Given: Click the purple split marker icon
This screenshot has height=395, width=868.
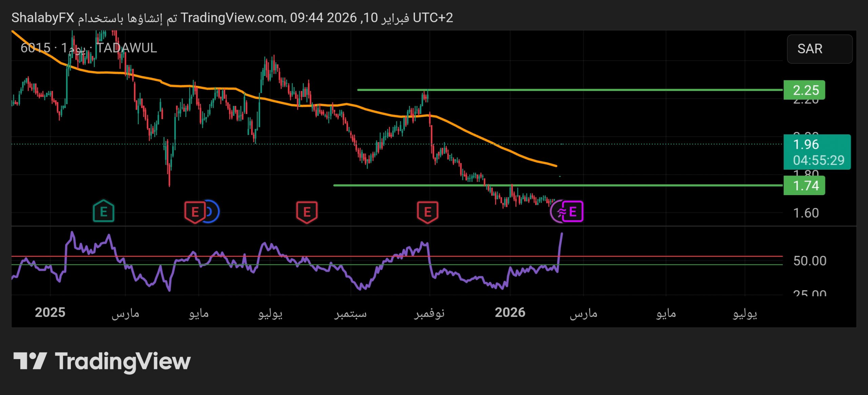Looking at the screenshot, I should [x=556, y=212].
